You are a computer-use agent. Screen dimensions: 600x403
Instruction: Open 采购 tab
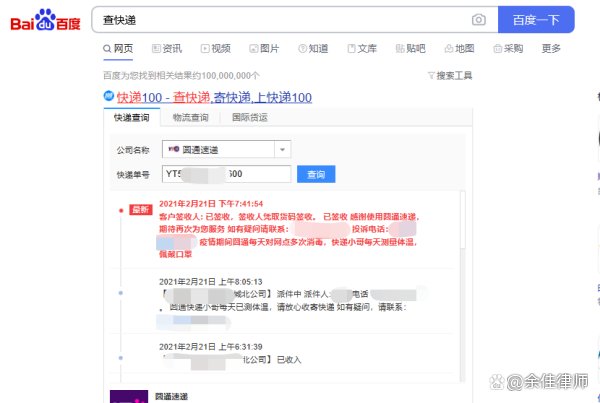tap(508, 49)
